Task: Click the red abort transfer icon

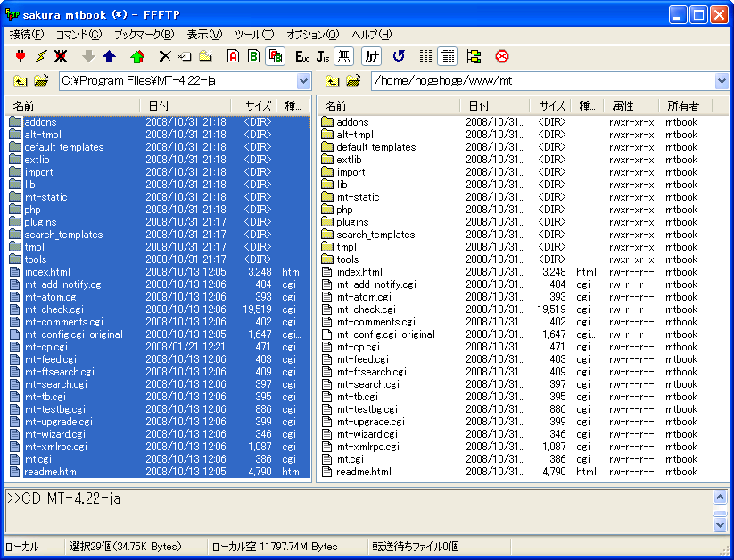Action: [502, 56]
